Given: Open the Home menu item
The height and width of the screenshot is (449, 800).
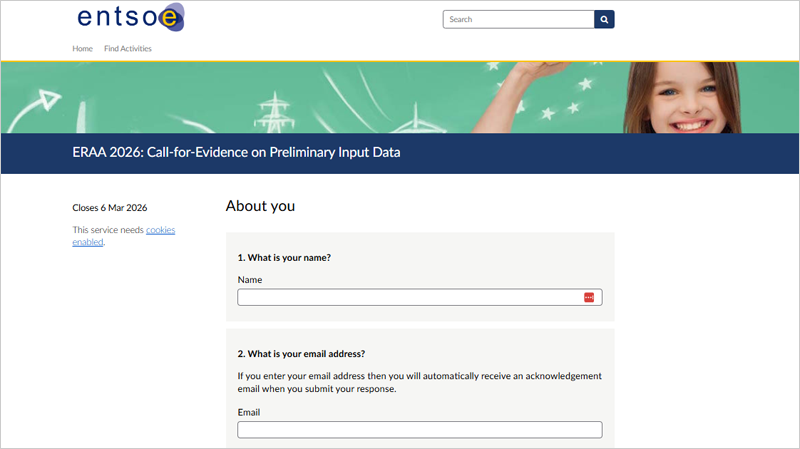Looking at the screenshot, I should click(x=83, y=48).
